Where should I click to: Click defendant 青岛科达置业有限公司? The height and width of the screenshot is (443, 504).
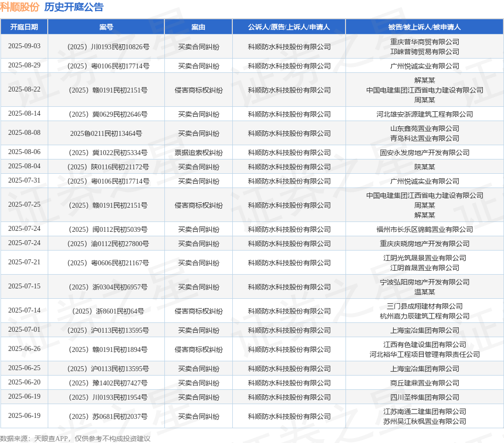click(x=425, y=138)
